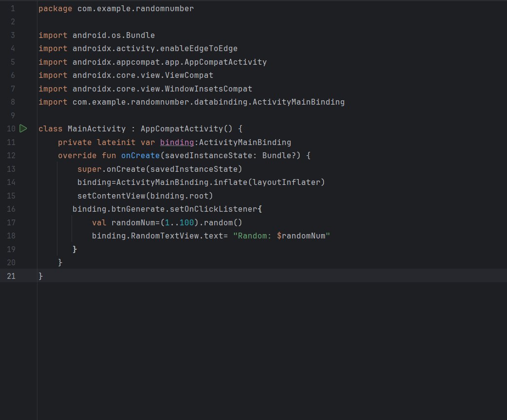Image resolution: width=507 pixels, height=420 pixels.
Task: Click the final closing brace on line 21
Action: point(41,276)
